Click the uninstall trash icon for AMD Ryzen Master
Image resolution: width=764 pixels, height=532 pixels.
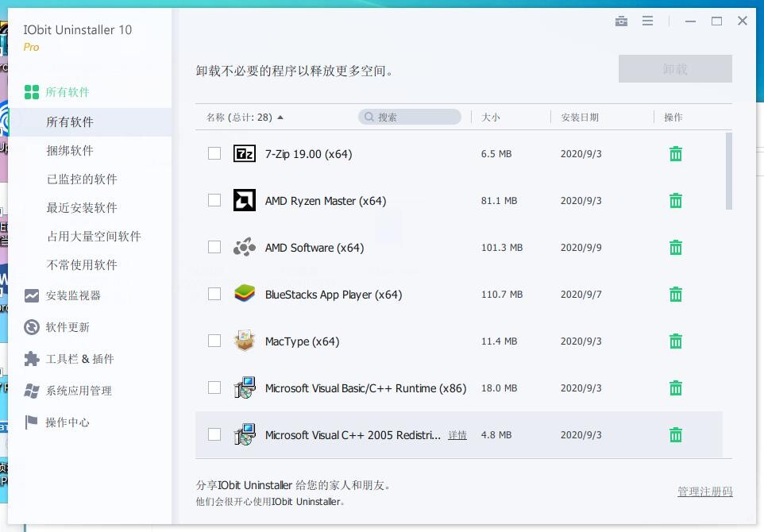click(x=676, y=201)
